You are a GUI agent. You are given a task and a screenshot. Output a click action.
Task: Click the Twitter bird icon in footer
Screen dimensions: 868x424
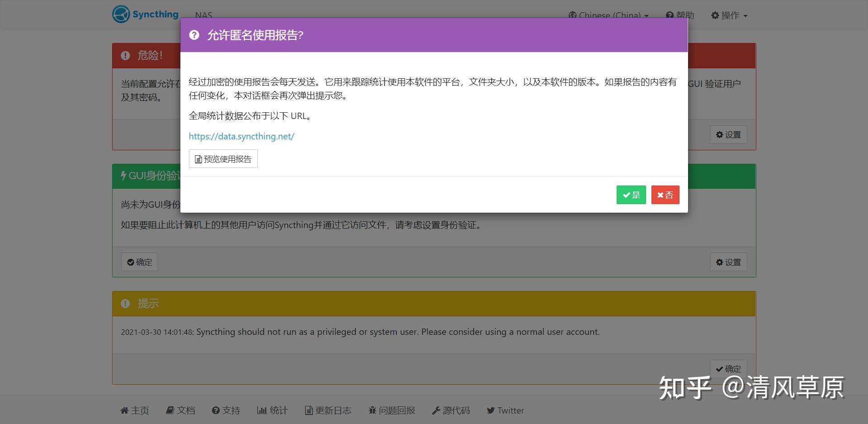click(491, 410)
